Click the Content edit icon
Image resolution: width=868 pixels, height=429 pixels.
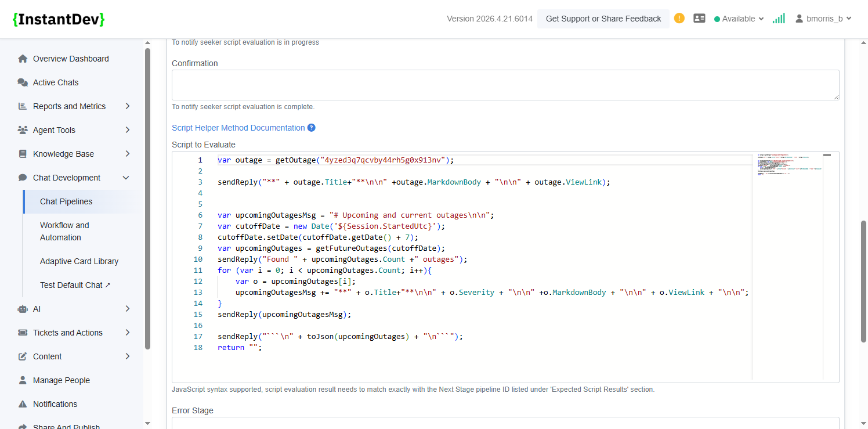[x=23, y=356]
